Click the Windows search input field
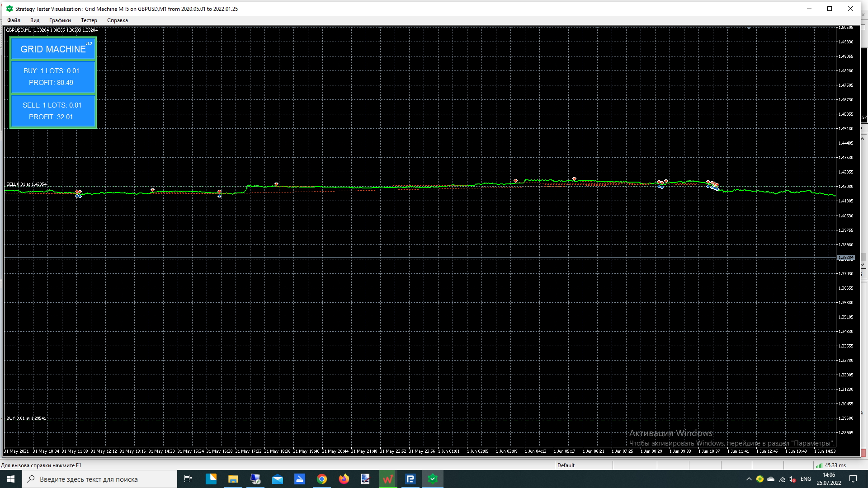 [99, 479]
